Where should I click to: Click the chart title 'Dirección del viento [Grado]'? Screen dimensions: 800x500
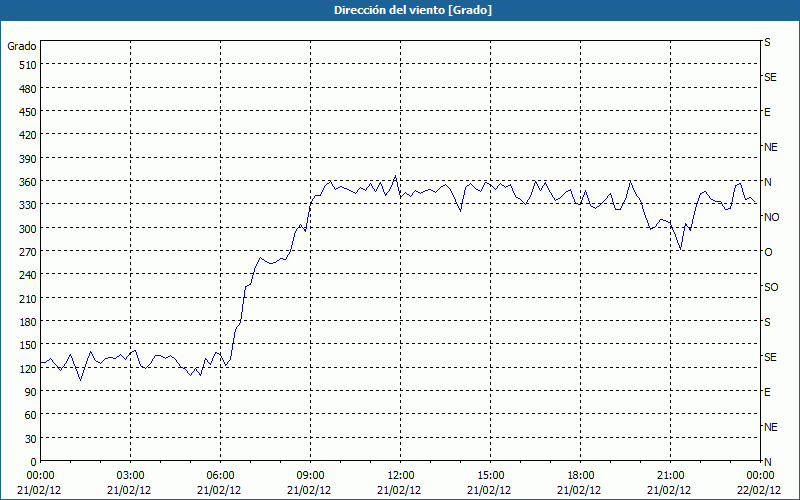click(x=412, y=10)
